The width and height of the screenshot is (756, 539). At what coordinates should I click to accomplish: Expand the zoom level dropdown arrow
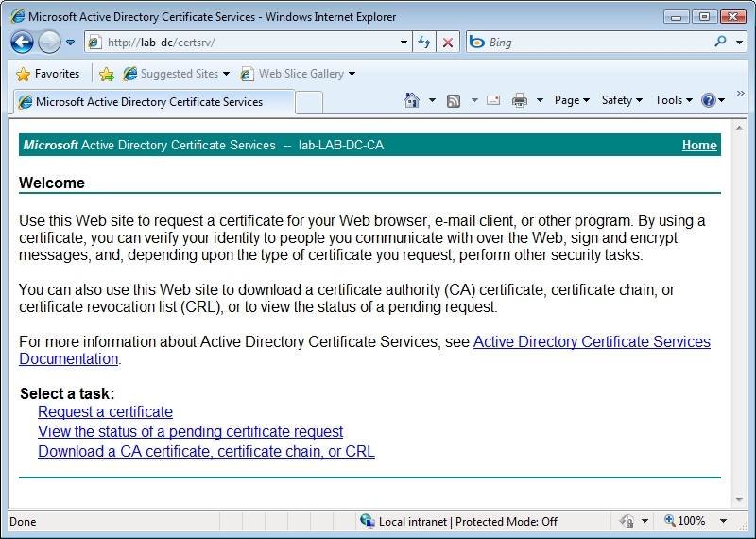pos(723,522)
